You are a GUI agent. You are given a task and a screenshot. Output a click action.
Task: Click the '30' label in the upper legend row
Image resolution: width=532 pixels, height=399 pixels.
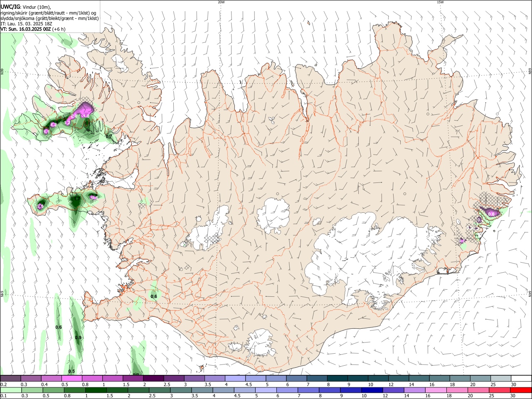click(514, 384)
